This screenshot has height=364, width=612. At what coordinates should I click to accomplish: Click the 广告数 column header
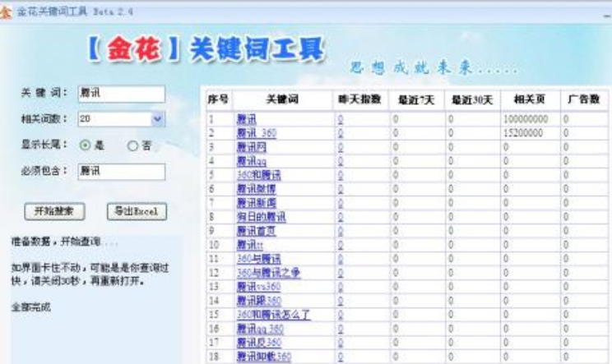point(584,99)
